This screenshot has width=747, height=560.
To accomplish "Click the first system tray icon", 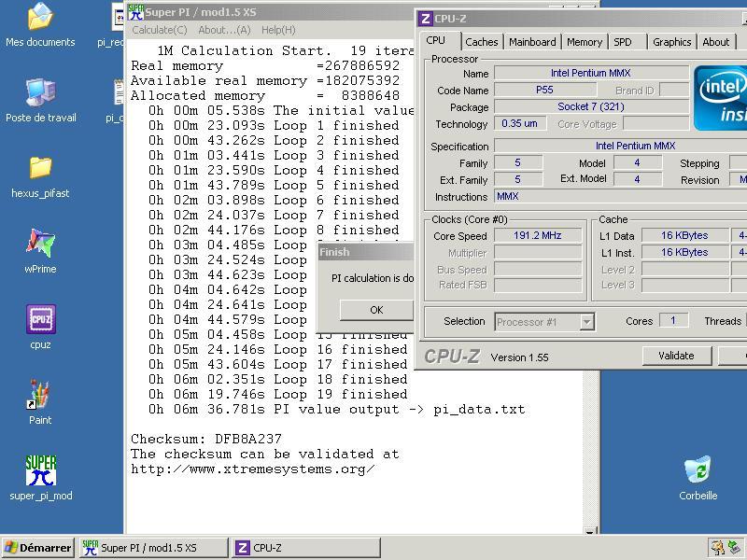I will coord(717,548).
